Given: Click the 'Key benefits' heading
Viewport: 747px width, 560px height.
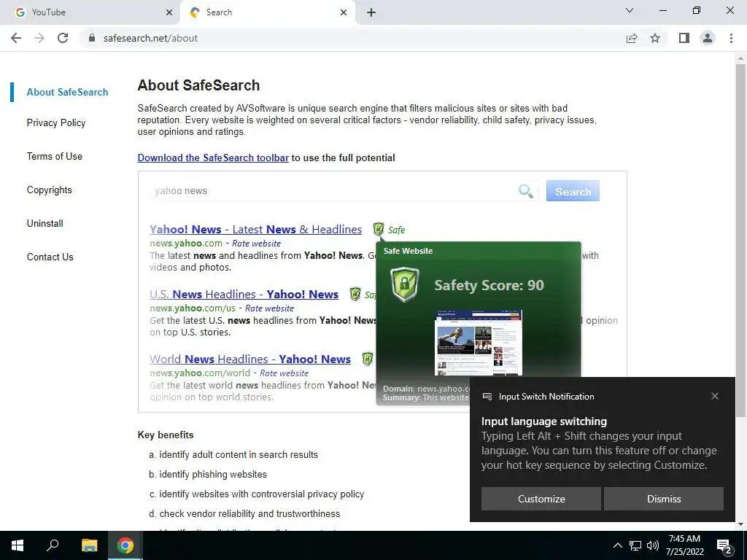Looking at the screenshot, I should [x=166, y=435].
